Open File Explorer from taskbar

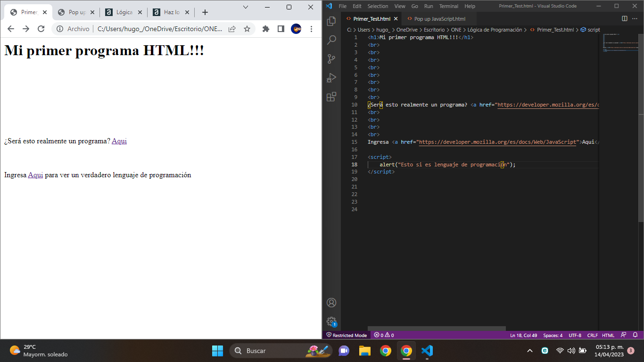click(x=365, y=351)
